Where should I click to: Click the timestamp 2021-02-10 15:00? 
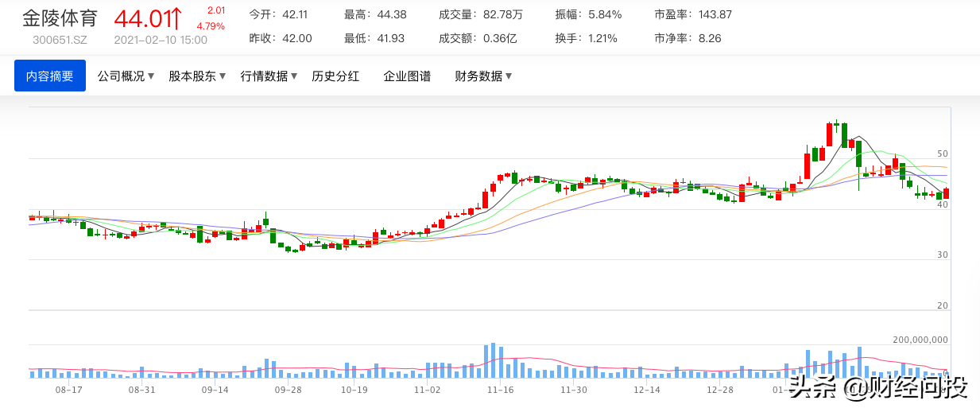point(161,40)
